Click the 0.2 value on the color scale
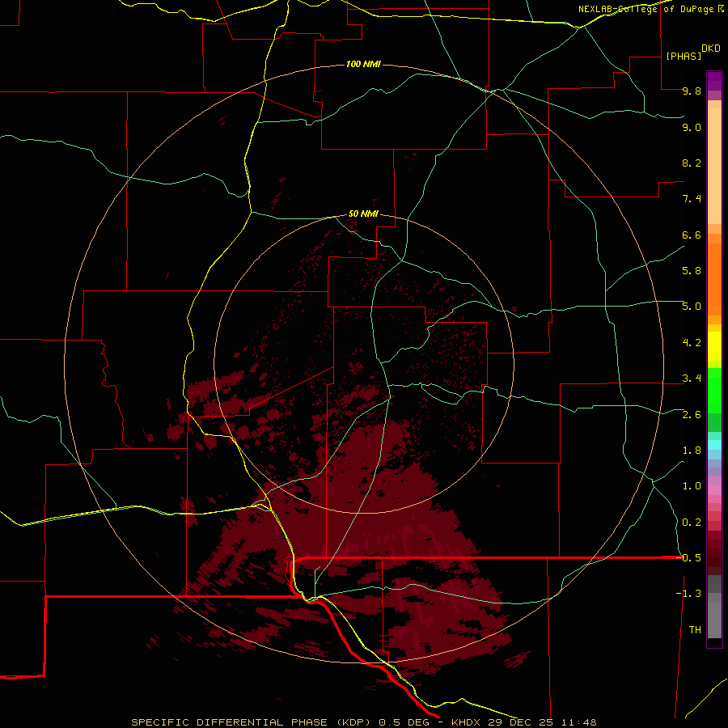 tap(692, 523)
